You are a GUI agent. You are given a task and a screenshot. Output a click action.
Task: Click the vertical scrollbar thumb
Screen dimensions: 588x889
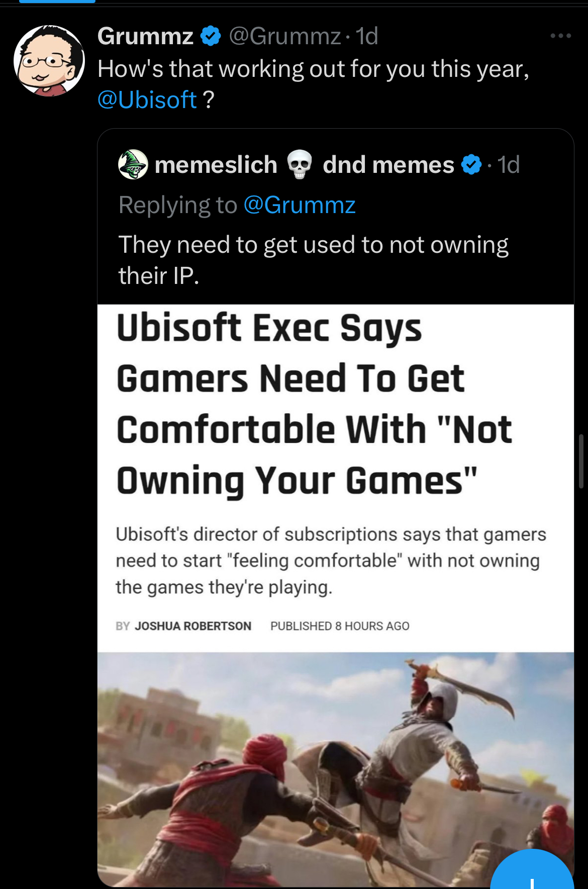pos(581,461)
